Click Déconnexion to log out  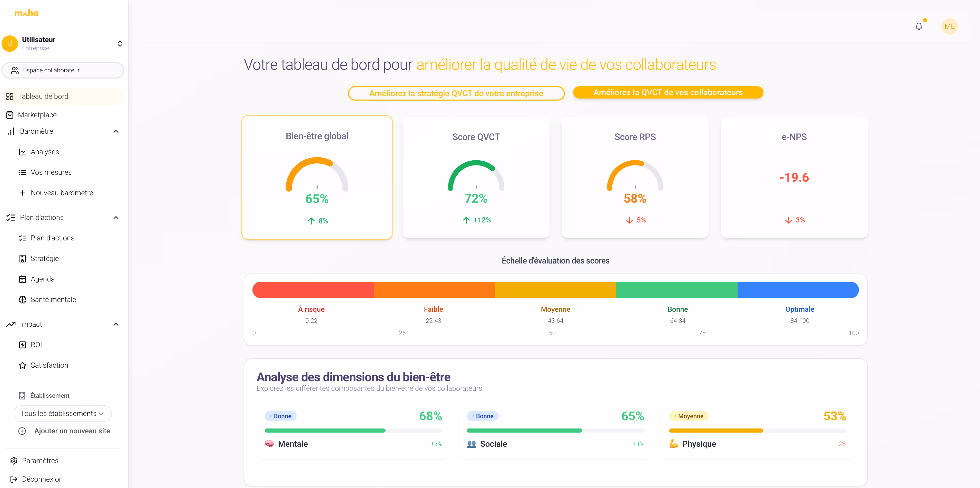(x=42, y=479)
